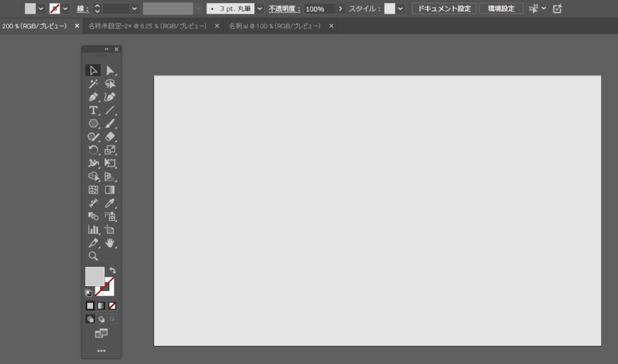618x364 pixels.
Task: Switch to the 200% RGB/プレビュー tab
Action: pyautogui.click(x=34, y=26)
